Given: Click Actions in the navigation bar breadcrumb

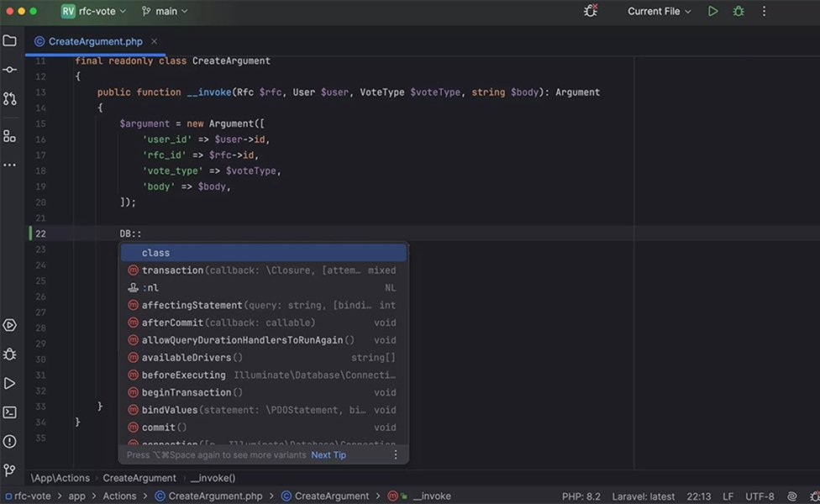Looking at the screenshot, I should (x=119, y=496).
